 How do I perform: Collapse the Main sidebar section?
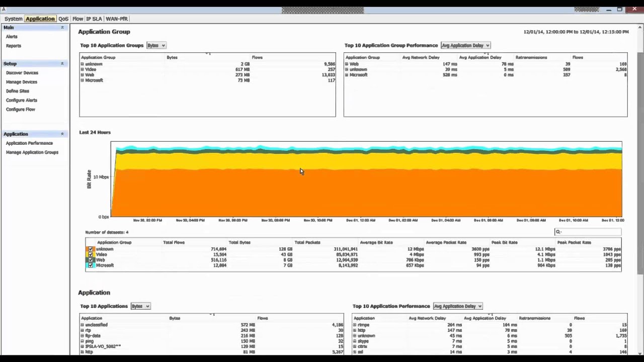(x=62, y=28)
